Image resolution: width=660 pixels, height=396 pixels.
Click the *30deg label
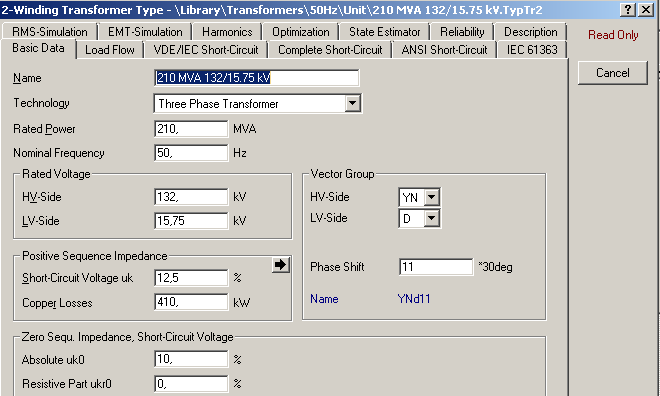coord(495,267)
